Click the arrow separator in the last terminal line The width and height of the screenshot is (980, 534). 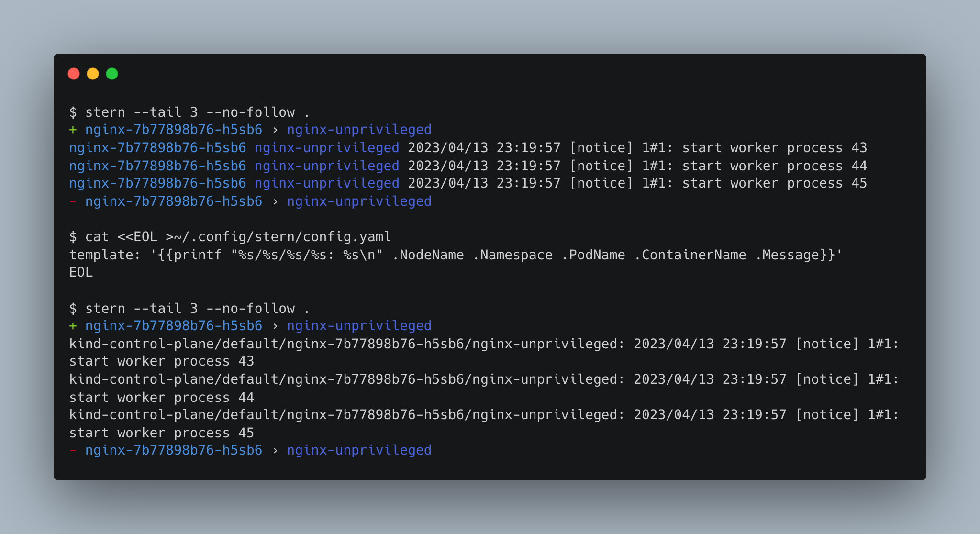click(275, 450)
